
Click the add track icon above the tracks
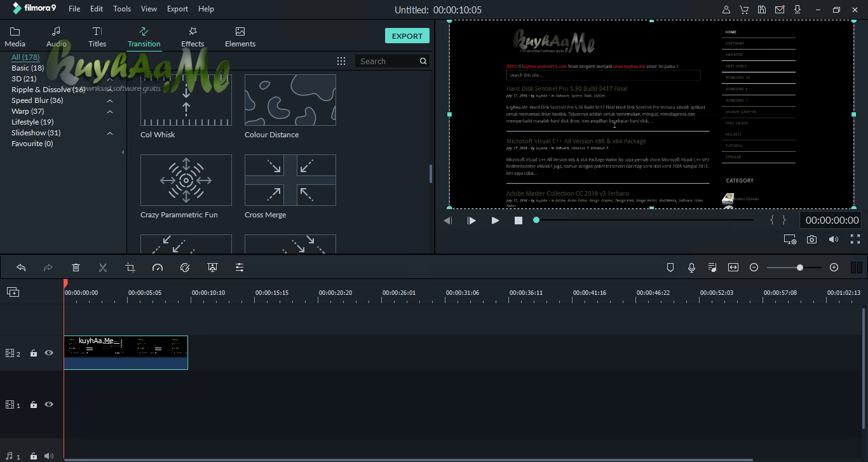13,292
